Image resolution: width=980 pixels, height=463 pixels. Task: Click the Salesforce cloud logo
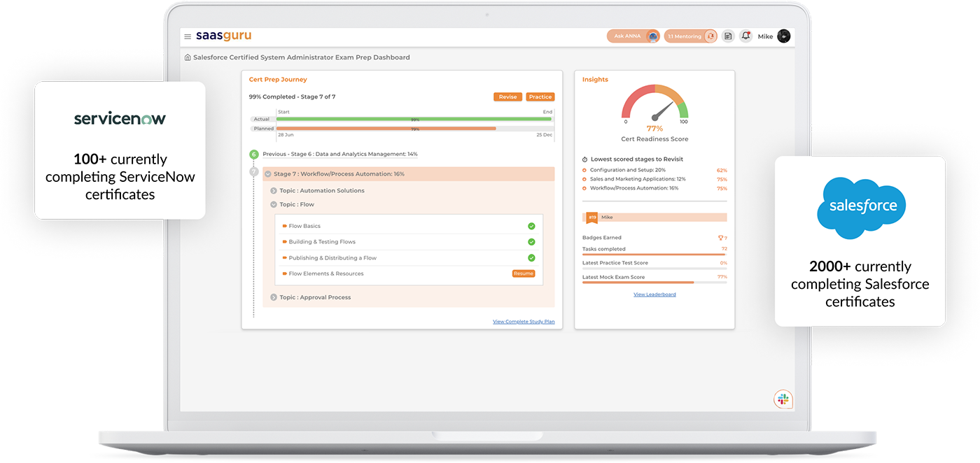click(x=862, y=208)
